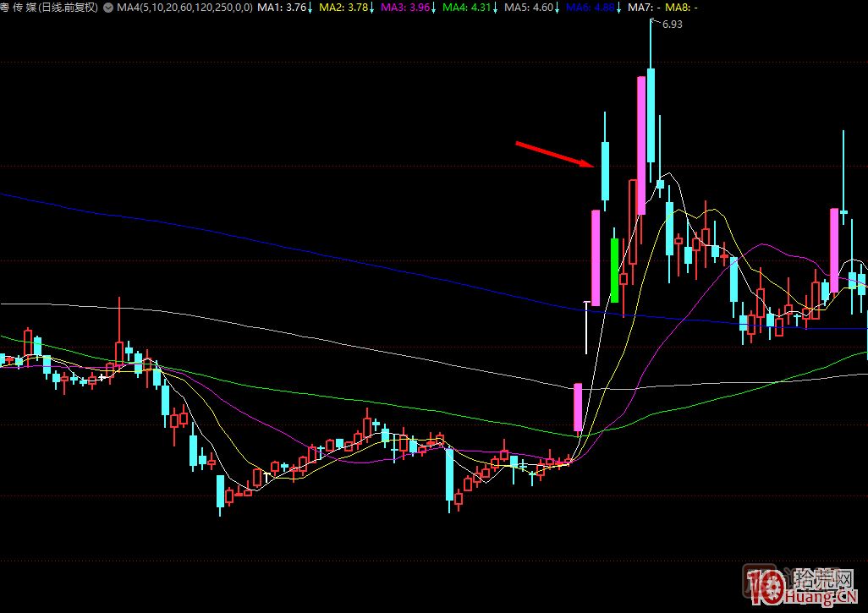Select the cyan candle the red arrow points to
868x613 pixels.
(605, 171)
